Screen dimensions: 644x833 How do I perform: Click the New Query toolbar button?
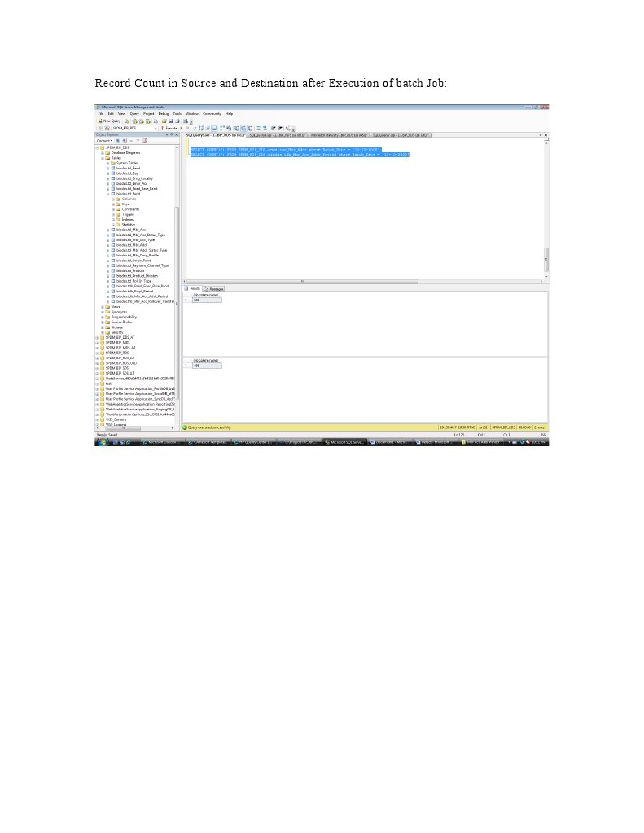point(109,121)
